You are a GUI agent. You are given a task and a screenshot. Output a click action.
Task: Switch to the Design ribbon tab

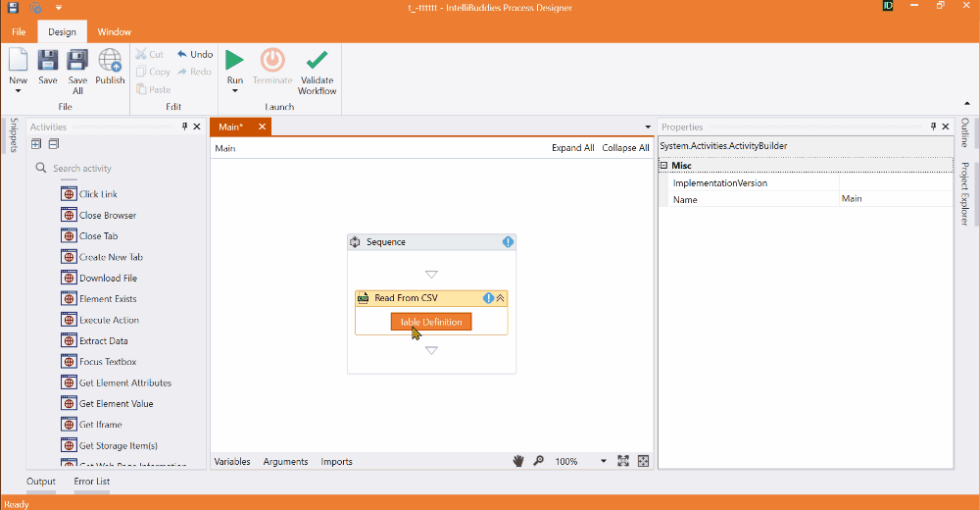[x=62, y=32]
